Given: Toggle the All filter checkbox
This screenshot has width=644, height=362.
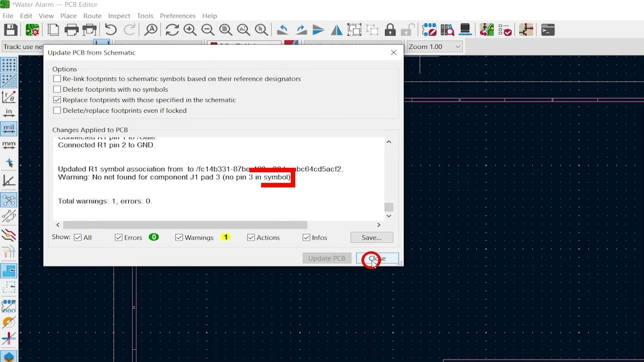Looking at the screenshot, I should pyautogui.click(x=78, y=237).
